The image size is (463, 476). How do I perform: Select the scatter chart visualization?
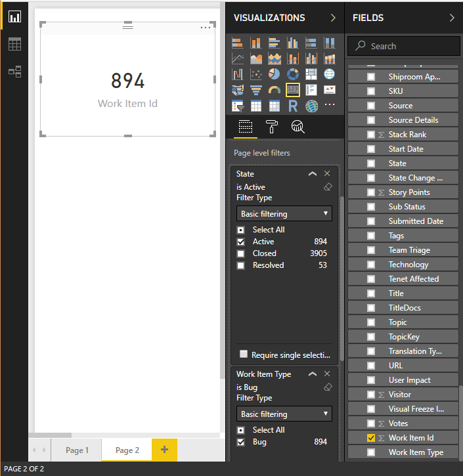(256, 74)
